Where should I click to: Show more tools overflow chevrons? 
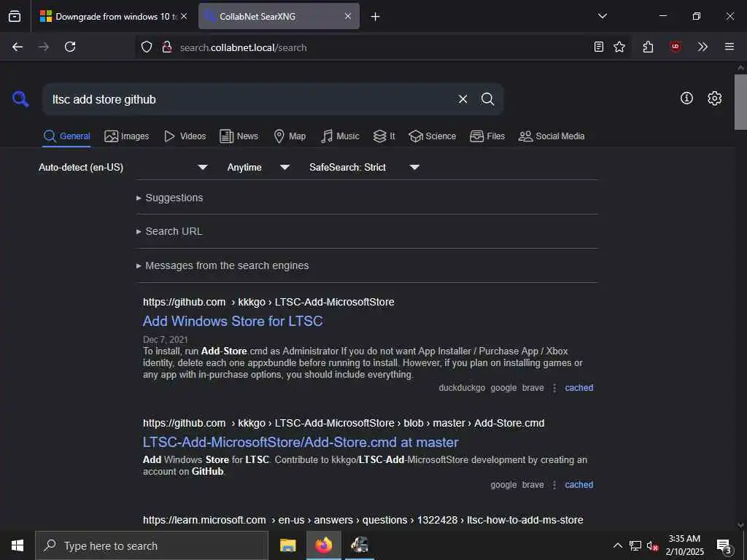point(703,47)
